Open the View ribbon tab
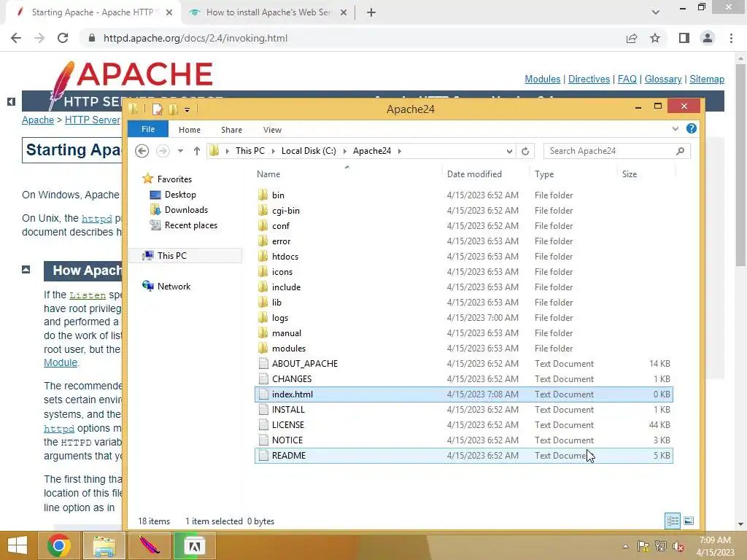This screenshot has width=747, height=560. pyautogui.click(x=272, y=130)
